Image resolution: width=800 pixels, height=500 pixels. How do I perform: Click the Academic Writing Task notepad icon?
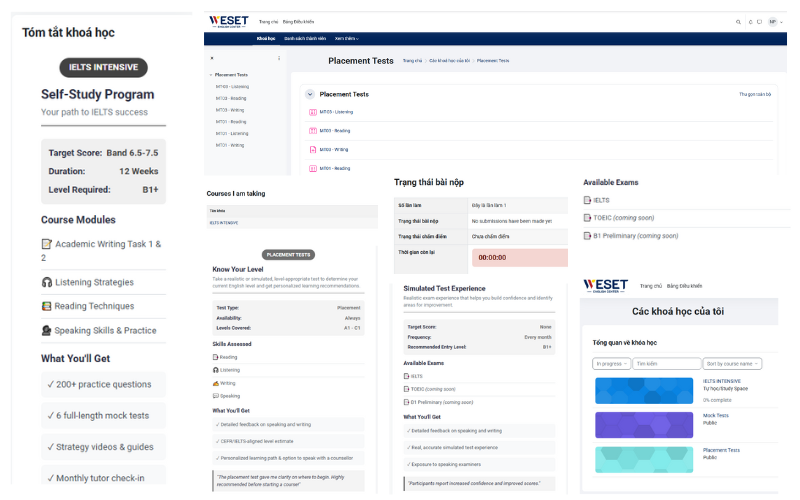click(x=47, y=244)
